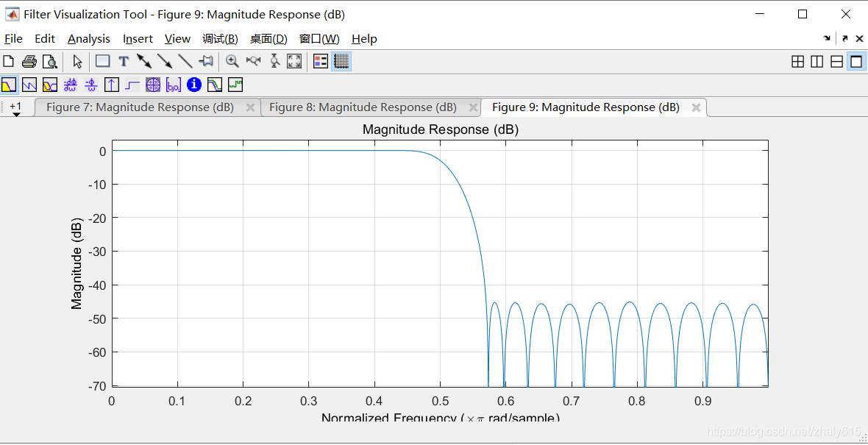
Task: Close the Figure 7 tab
Action: [250, 108]
